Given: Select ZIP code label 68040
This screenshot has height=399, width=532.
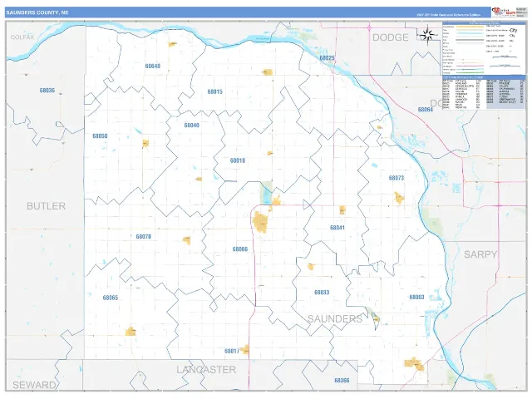Looking at the screenshot, I should click(192, 126).
